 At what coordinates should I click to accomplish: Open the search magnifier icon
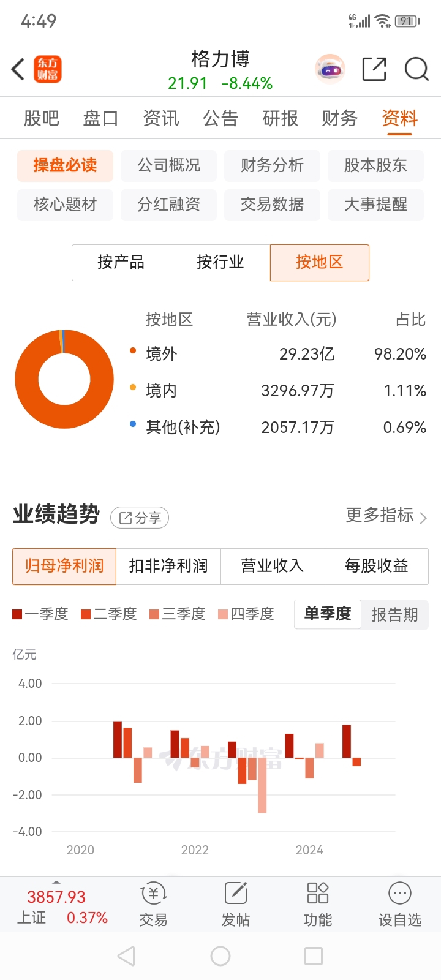click(x=417, y=69)
